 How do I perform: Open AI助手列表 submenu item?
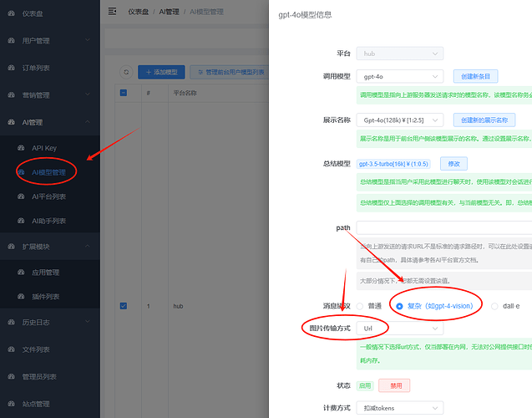click(x=50, y=221)
